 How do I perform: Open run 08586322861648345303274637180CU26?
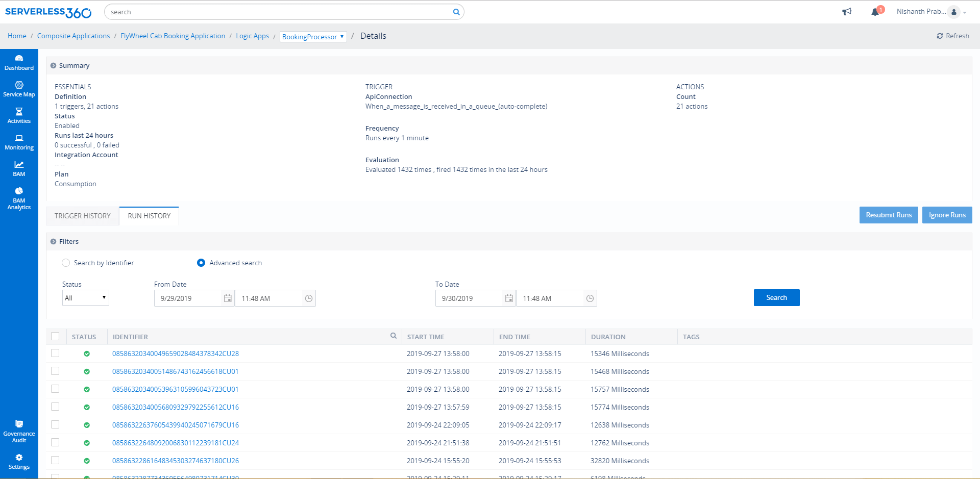pos(176,461)
